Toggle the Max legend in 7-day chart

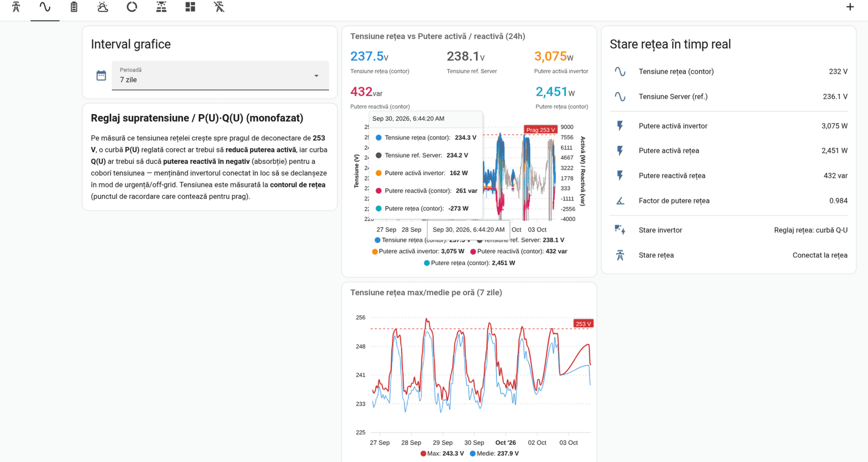tap(442, 453)
